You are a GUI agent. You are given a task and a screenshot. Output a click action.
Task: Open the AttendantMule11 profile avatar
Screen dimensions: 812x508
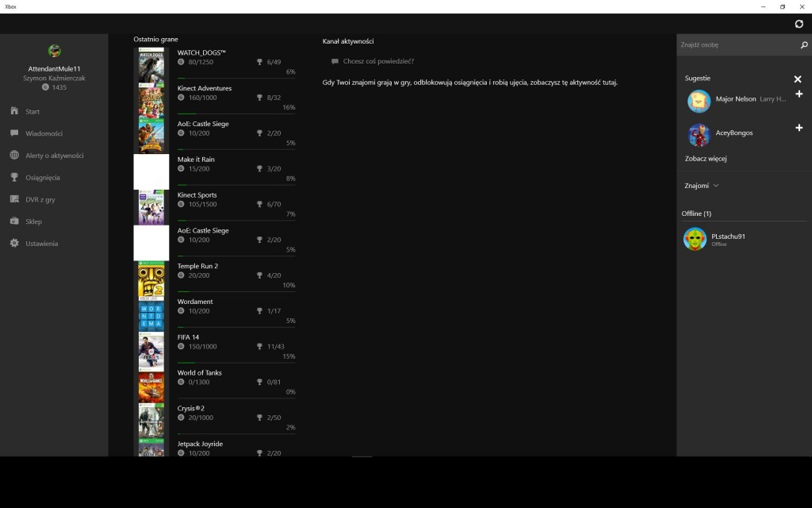point(55,51)
